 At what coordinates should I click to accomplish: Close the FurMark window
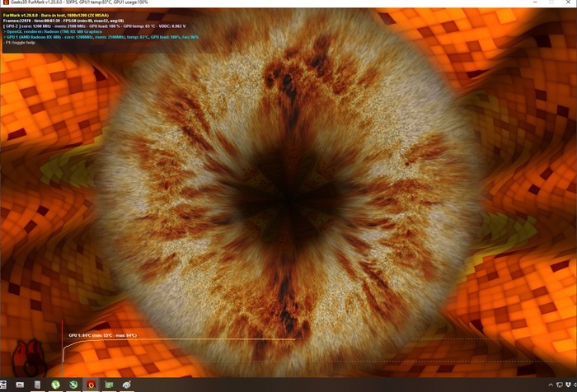[x=568, y=2]
